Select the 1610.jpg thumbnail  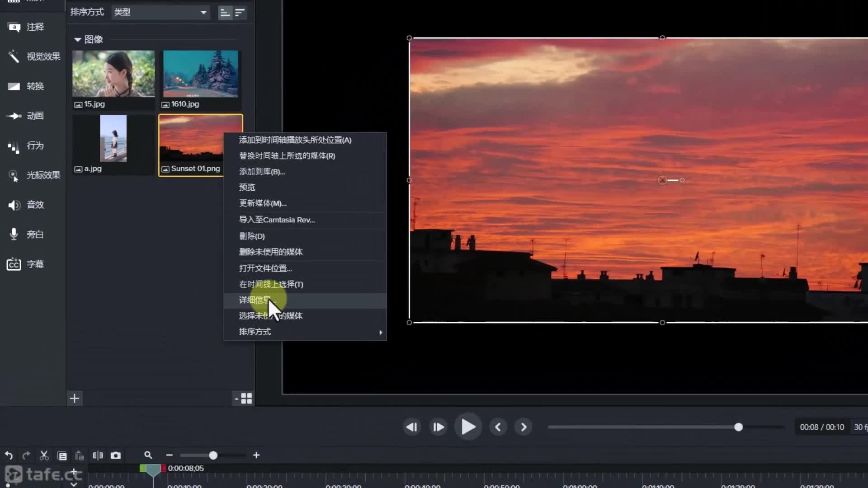point(200,74)
